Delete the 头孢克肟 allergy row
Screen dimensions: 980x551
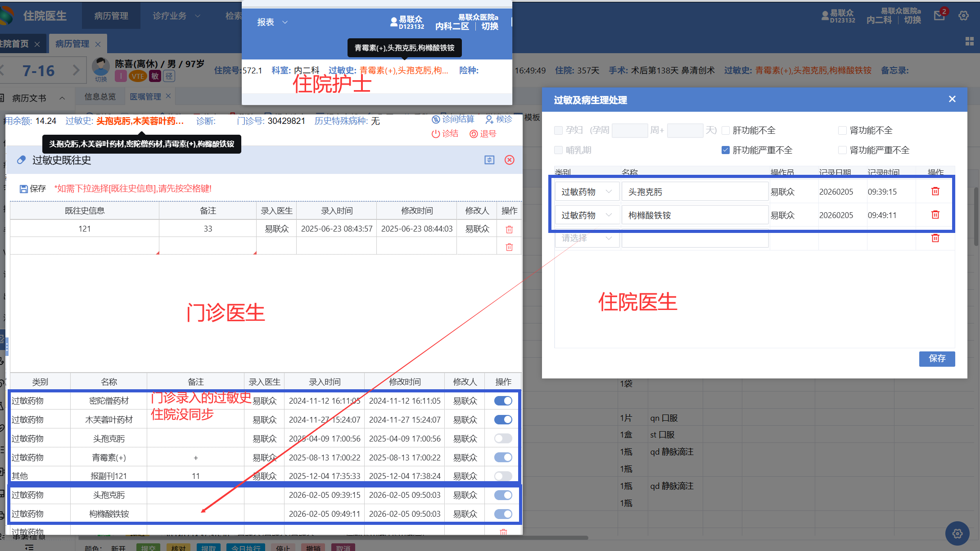click(x=935, y=191)
